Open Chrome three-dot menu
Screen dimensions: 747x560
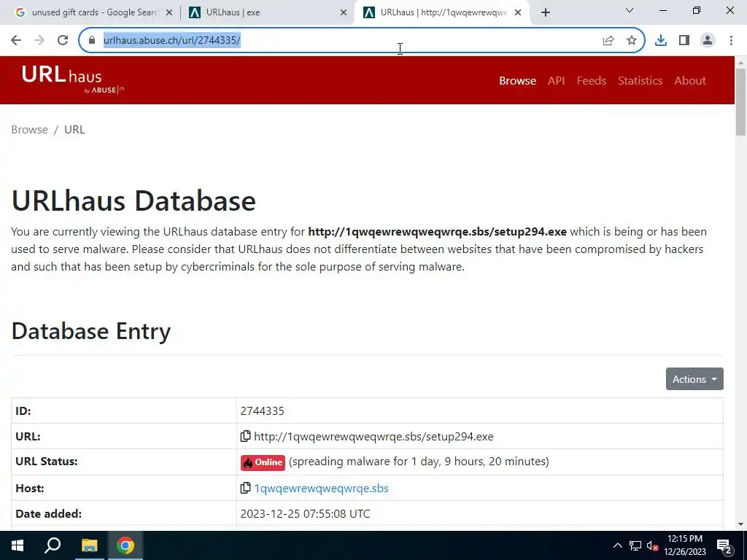click(x=731, y=41)
